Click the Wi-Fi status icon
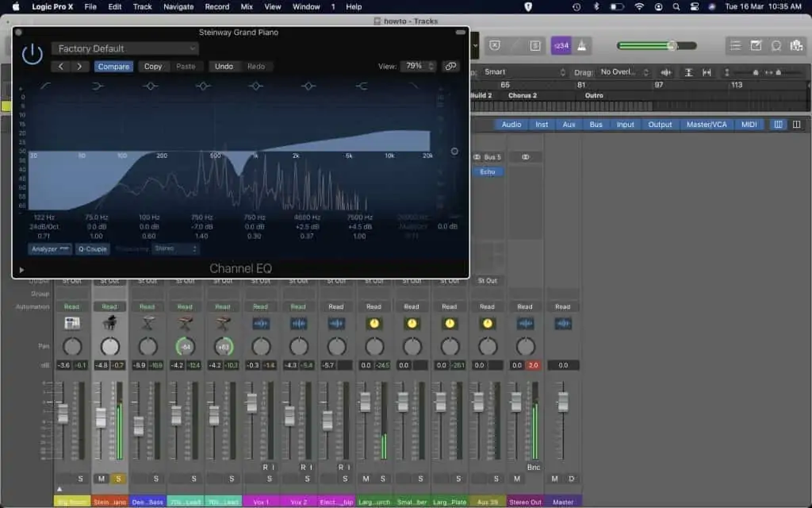The width and height of the screenshot is (812, 508). [x=639, y=6]
